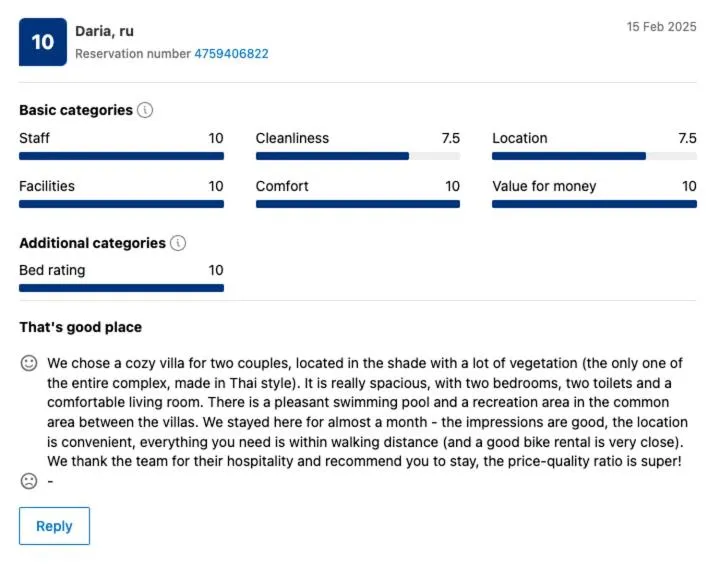Click the reviewer name Daria, ru
The width and height of the screenshot is (720, 568).
pos(104,31)
